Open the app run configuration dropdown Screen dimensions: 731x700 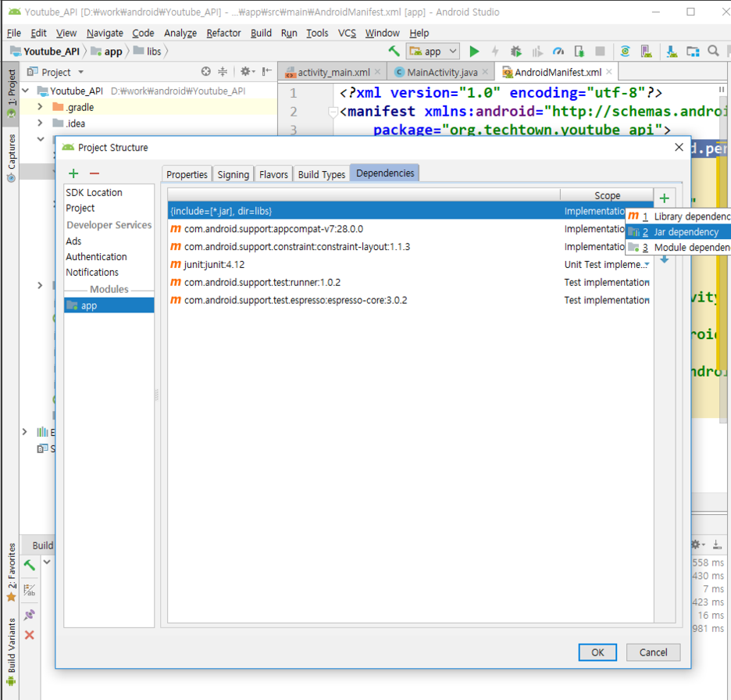pos(433,52)
